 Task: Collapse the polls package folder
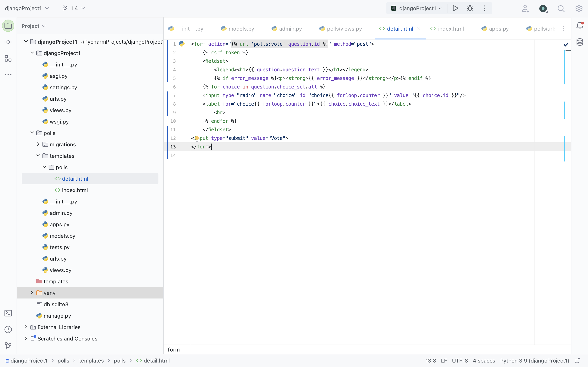[x=32, y=133]
